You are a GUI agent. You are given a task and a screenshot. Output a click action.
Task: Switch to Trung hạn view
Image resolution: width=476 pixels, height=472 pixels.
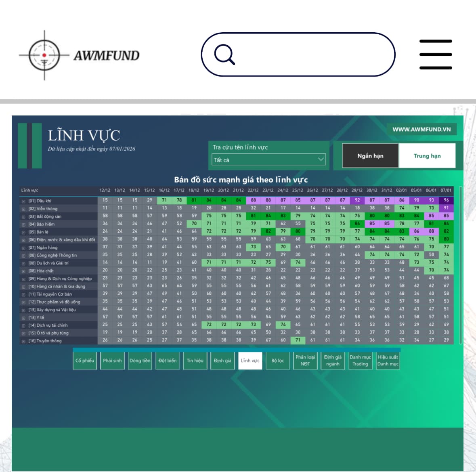(x=427, y=156)
